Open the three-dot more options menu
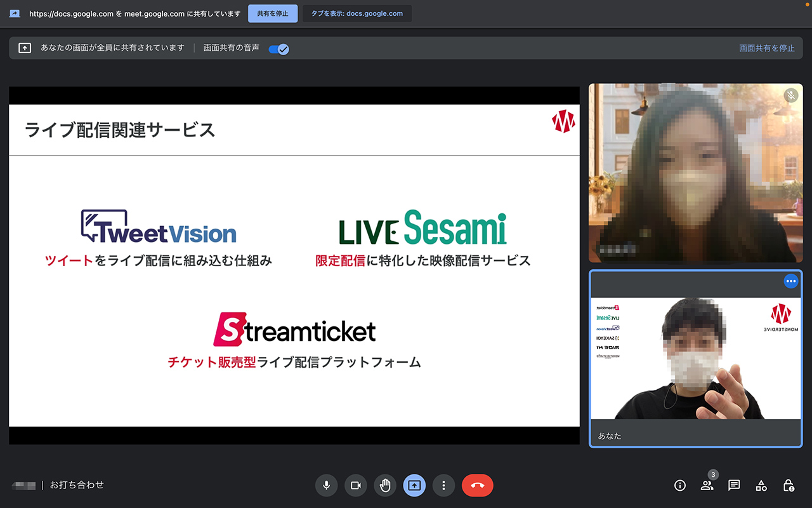812x508 pixels. click(443, 485)
